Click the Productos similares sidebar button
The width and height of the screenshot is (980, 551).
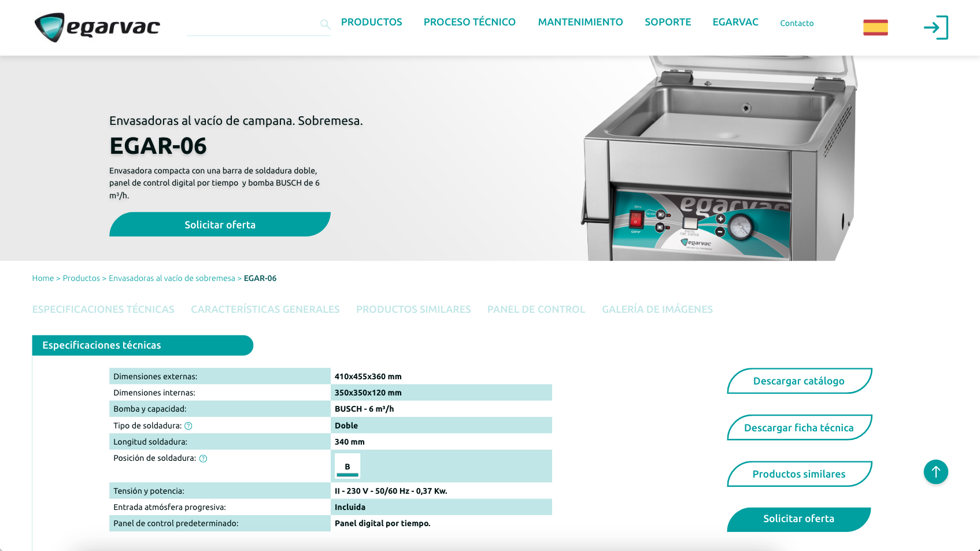[799, 474]
